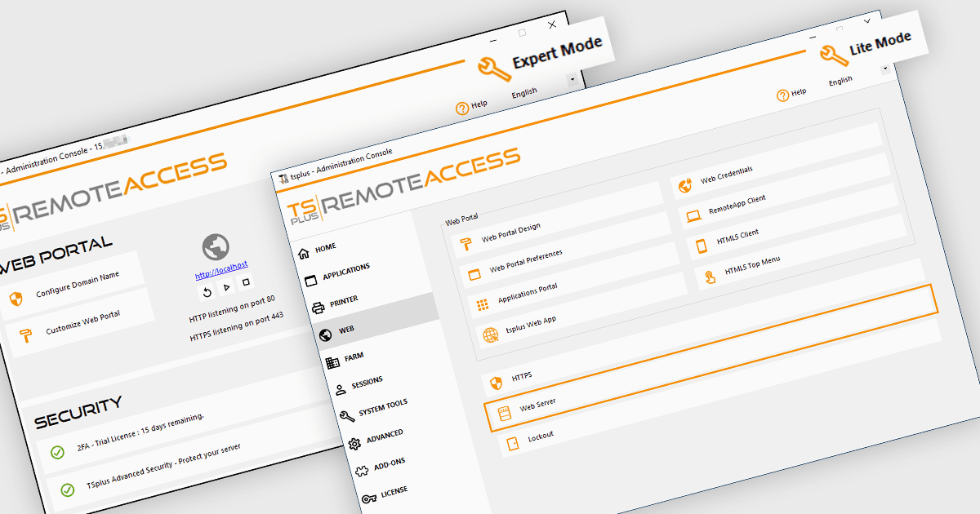Stop the web server with stop button

tap(246, 282)
